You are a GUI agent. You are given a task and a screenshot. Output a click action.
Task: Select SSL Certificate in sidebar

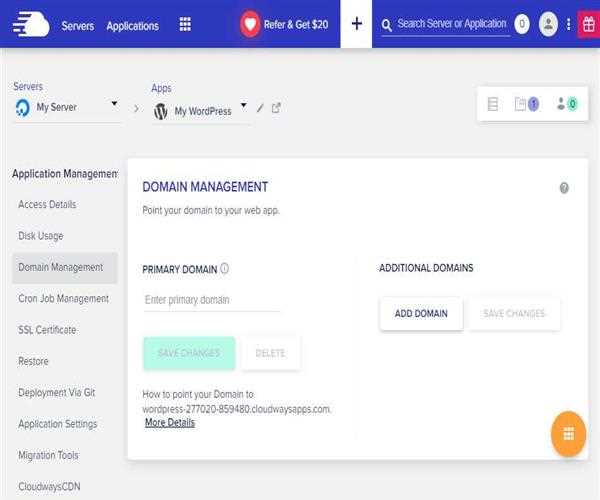pos(47,330)
